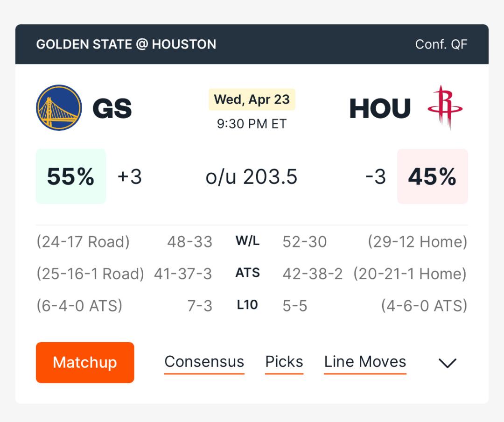
Task: Click the Conf. QF label
Action: pos(441,44)
